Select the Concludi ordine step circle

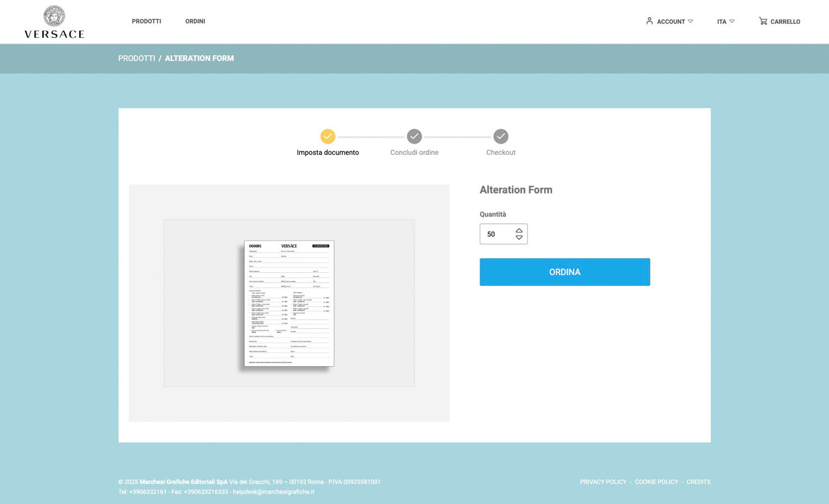click(x=414, y=136)
